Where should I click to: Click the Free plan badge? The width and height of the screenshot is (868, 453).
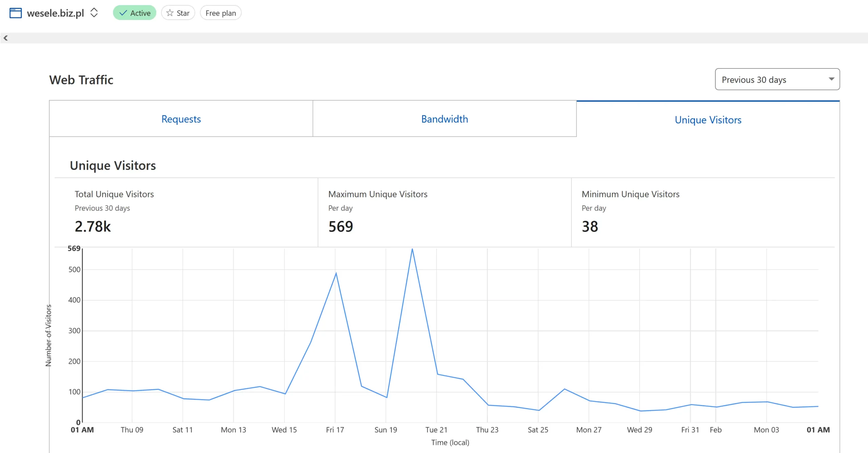tap(220, 13)
